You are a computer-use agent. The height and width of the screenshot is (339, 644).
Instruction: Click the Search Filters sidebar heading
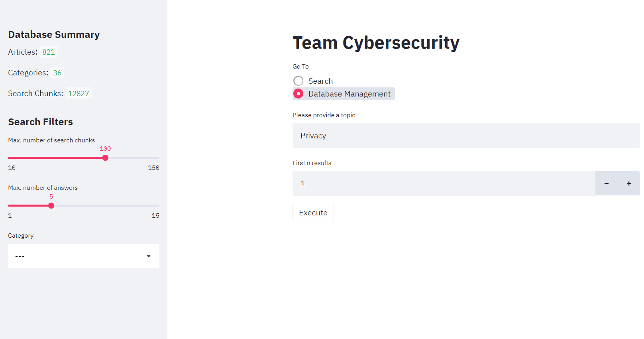pyautogui.click(x=41, y=122)
